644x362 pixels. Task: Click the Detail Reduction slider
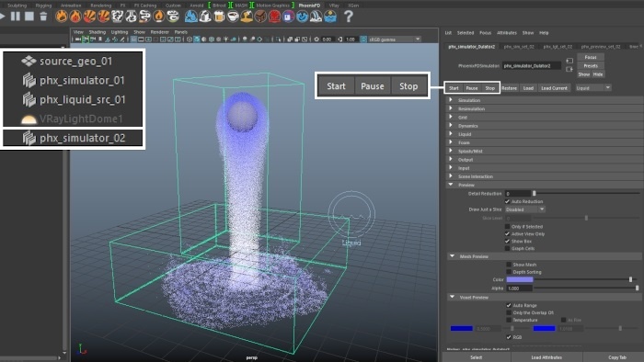[x=587, y=193]
